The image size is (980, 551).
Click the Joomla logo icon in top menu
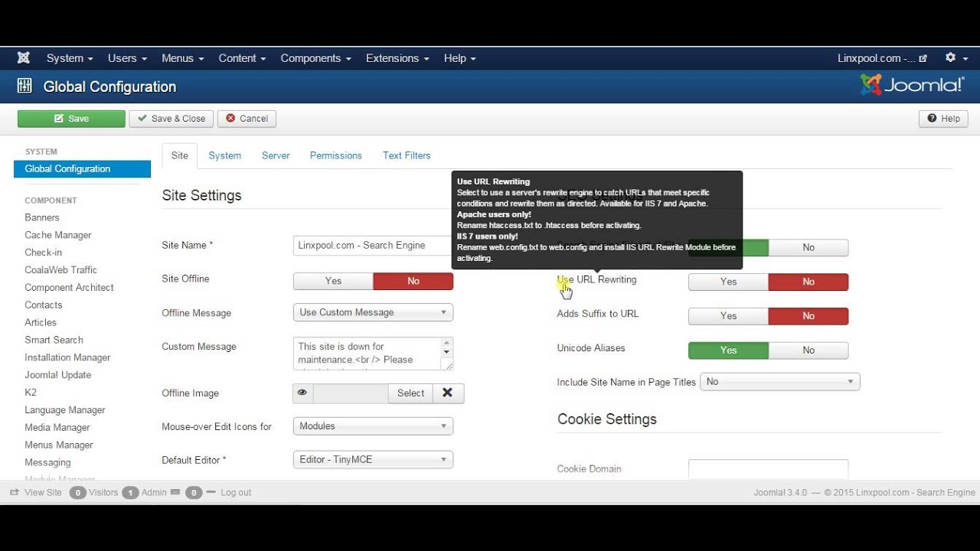pyautogui.click(x=24, y=58)
